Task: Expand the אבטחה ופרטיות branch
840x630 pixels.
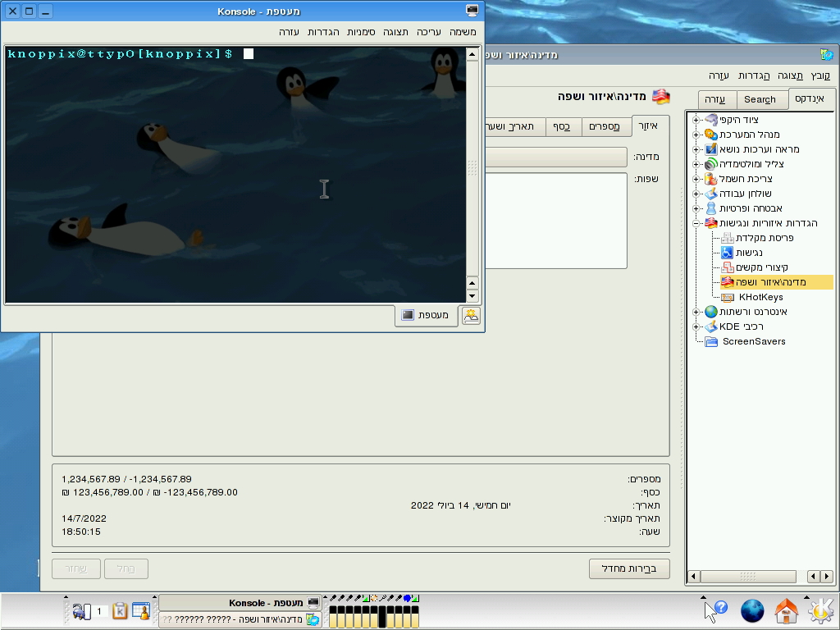Action: coord(696,208)
